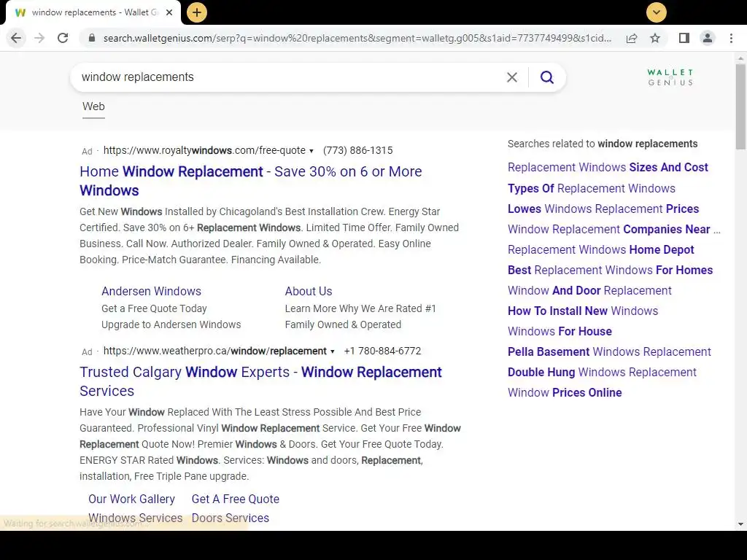Click the vertical scrollbar thumb
The width and height of the screenshot is (747, 560).
coord(740,106)
